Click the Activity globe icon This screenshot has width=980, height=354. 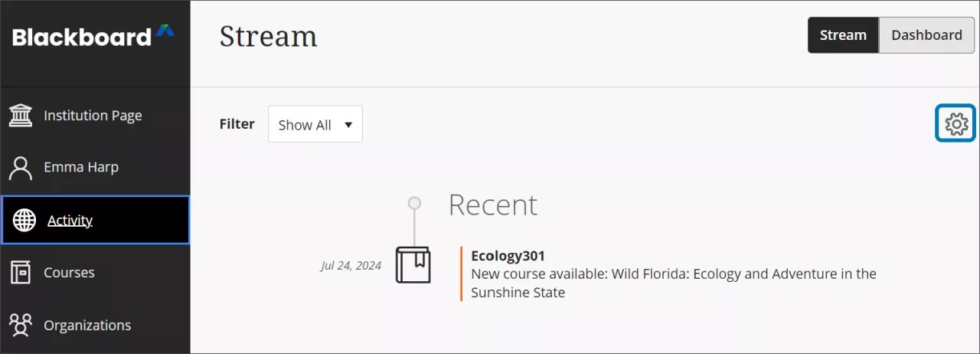tap(24, 221)
